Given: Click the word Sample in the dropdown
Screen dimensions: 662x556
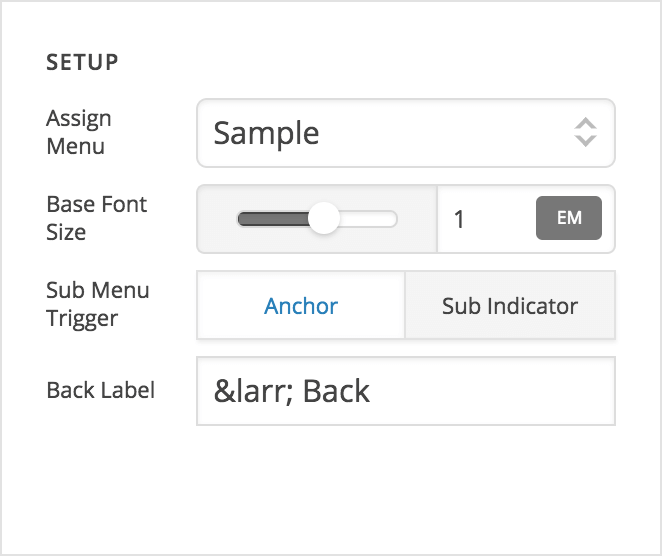Looking at the screenshot, I should coord(267,132).
